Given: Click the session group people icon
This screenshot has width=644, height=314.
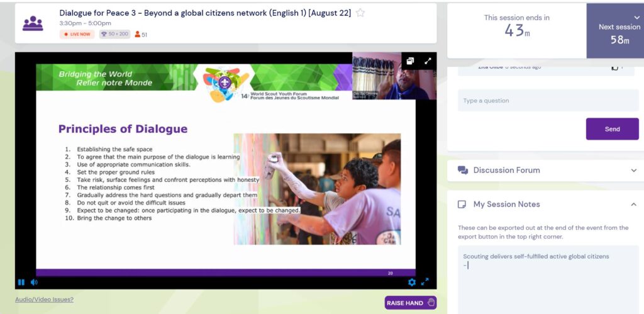Looking at the screenshot, I should 33,23.
